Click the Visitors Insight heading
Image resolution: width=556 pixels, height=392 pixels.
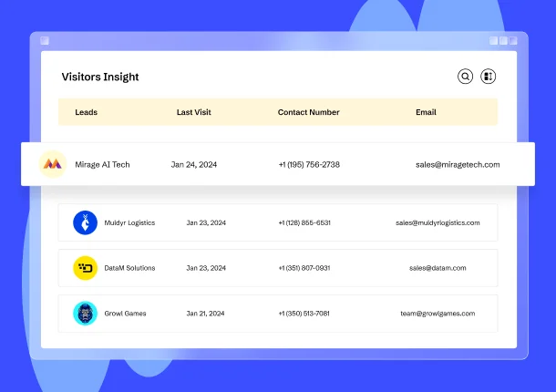point(100,77)
